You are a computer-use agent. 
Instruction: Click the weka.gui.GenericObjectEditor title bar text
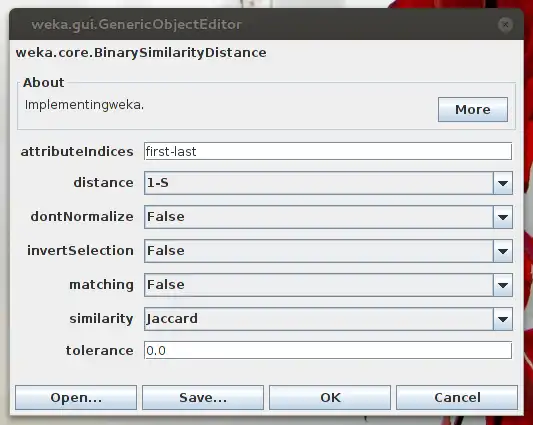(137, 25)
